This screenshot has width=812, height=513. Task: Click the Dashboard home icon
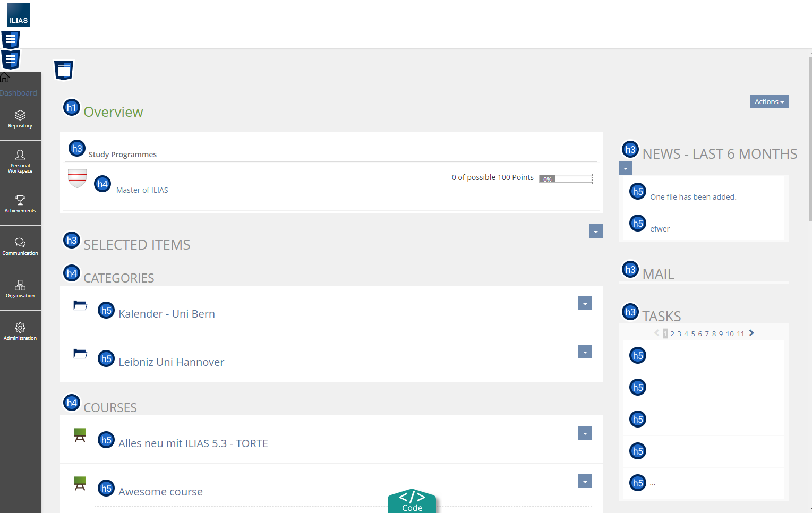point(5,78)
